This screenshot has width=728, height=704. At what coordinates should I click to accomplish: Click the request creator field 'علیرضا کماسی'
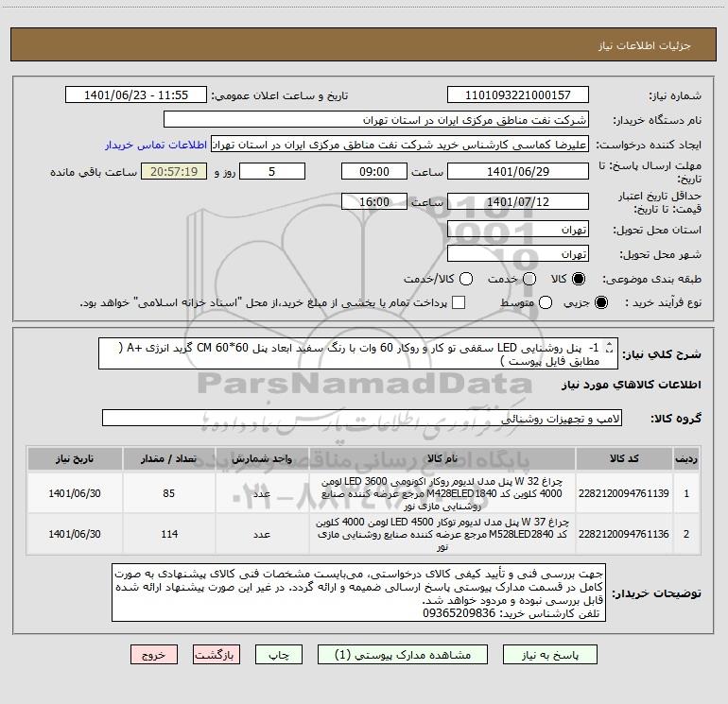400,145
